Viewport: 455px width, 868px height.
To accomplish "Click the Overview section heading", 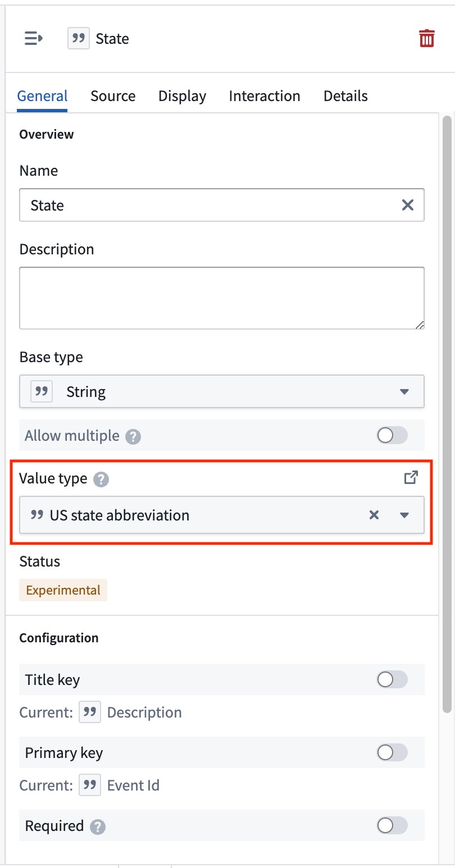I will point(47,134).
